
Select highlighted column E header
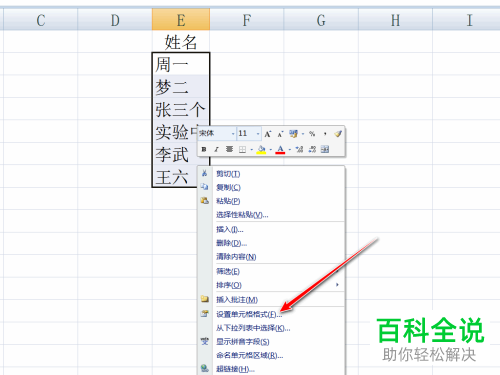click(181, 20)
